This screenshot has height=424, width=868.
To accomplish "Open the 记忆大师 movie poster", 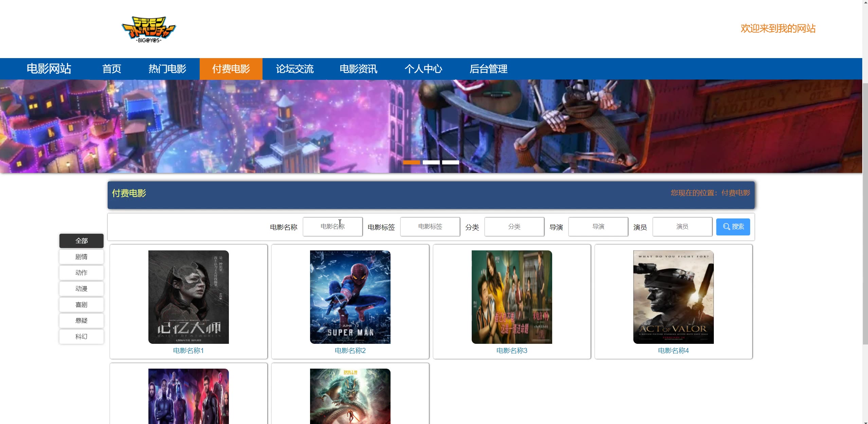I will pos(188,297).
